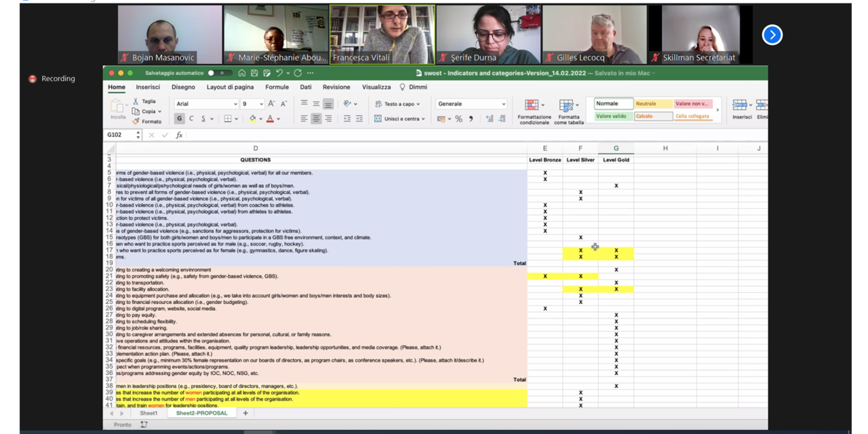Viewport: 868px width, 434px height.
Task: Click the G102 name box field
Action: [x=120, y=135]
